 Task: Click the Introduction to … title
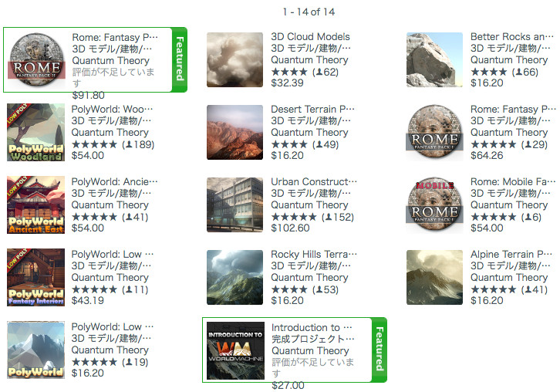pos(312,328)
